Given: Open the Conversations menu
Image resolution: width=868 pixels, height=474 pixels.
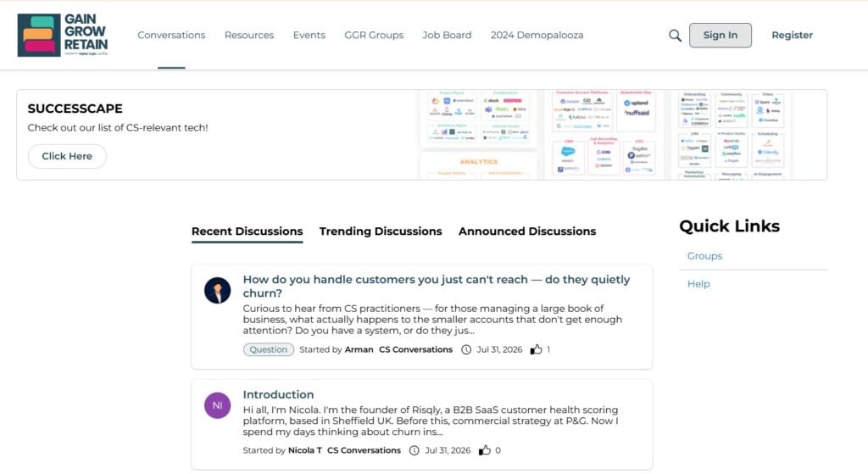Looking at the screenshot, I should pyautogui.click(x=171, y=35).
